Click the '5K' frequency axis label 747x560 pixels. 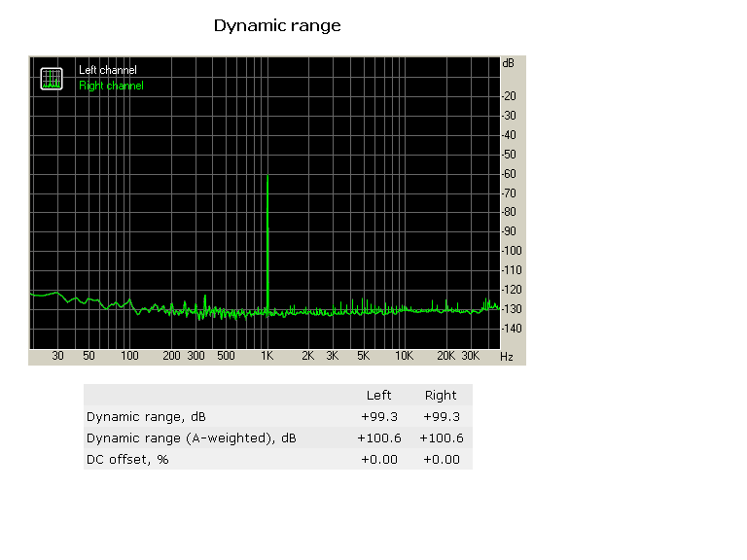point(364,356)
